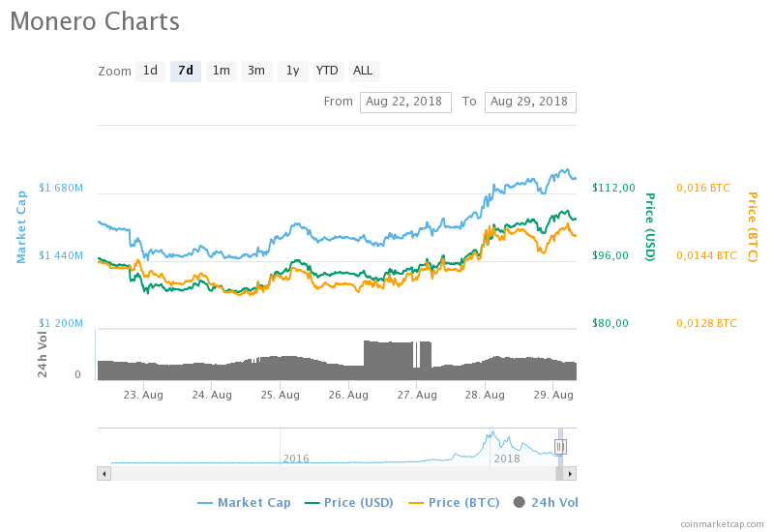The height and width of the screenshot is (532, 774).
Task: Toggle Market Cap series in legend
Action: tap(244, 503)
